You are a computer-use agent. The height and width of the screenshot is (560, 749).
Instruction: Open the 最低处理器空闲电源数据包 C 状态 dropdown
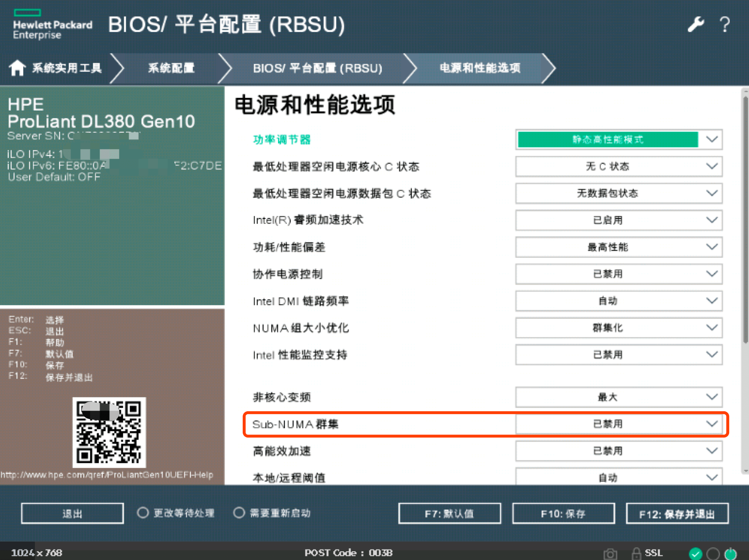tap(619, 193)
